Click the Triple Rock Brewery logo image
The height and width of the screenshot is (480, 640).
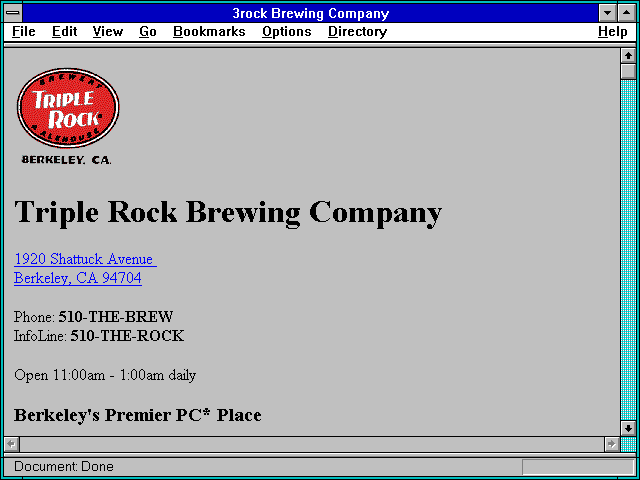[68, 117]
